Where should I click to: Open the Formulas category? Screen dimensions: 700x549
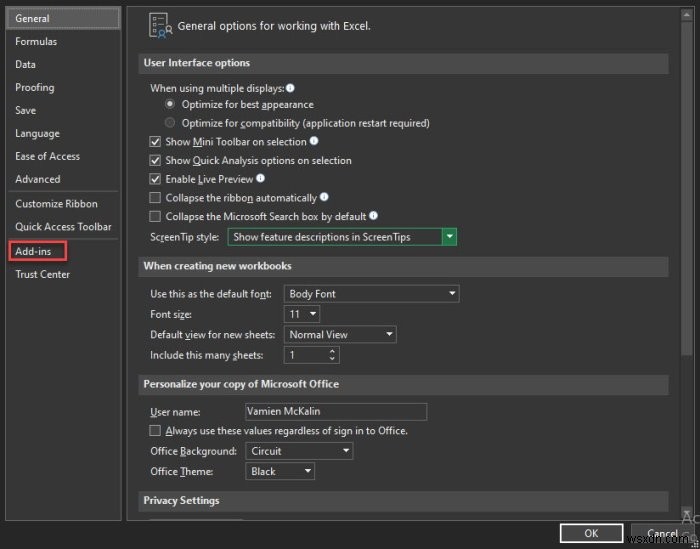(x=63, y=42)
